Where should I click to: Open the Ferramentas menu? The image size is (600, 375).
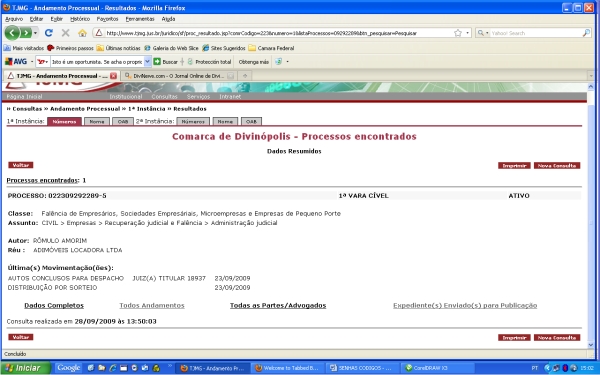pos(140,19)
